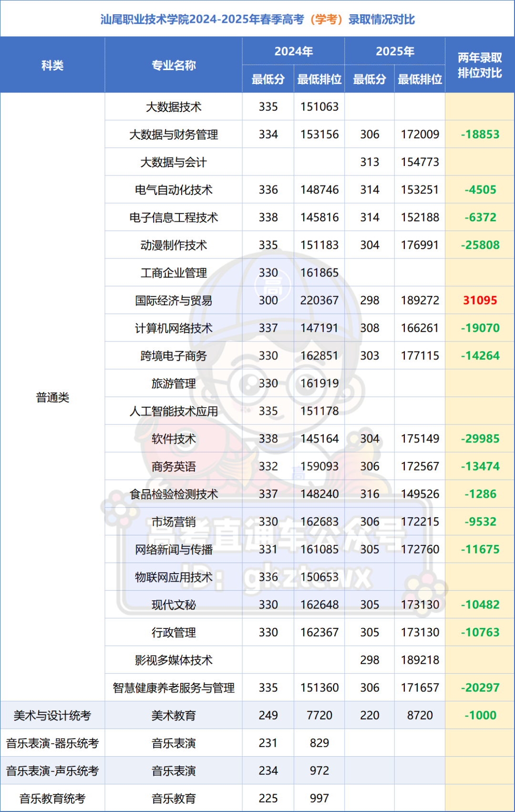
Task: Select the 行政管理 major name
Action: [x=174, y=632]
